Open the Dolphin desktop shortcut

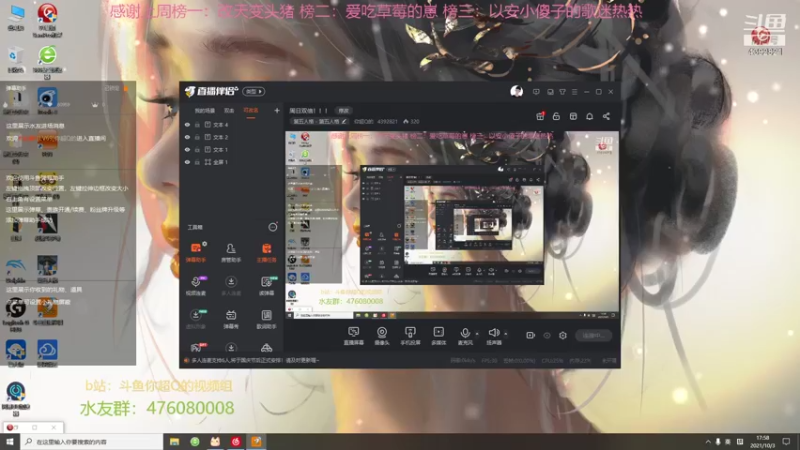(15, 270)
